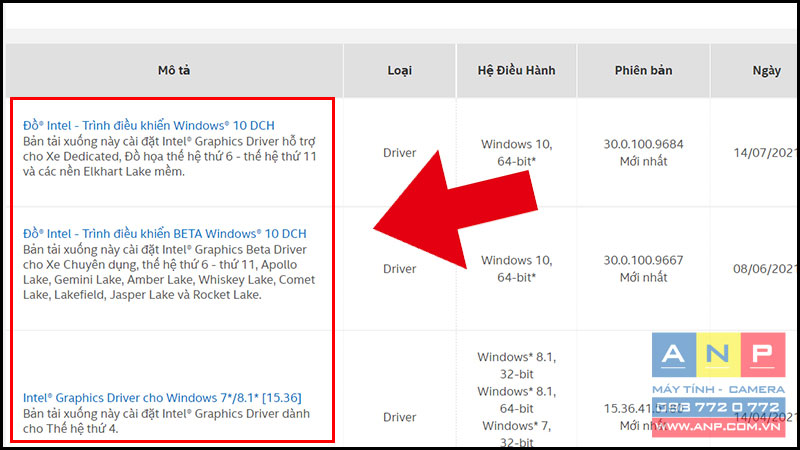Screen dimensions: 800x450
Task: Click the Mô tả column header
Action: 174,70
